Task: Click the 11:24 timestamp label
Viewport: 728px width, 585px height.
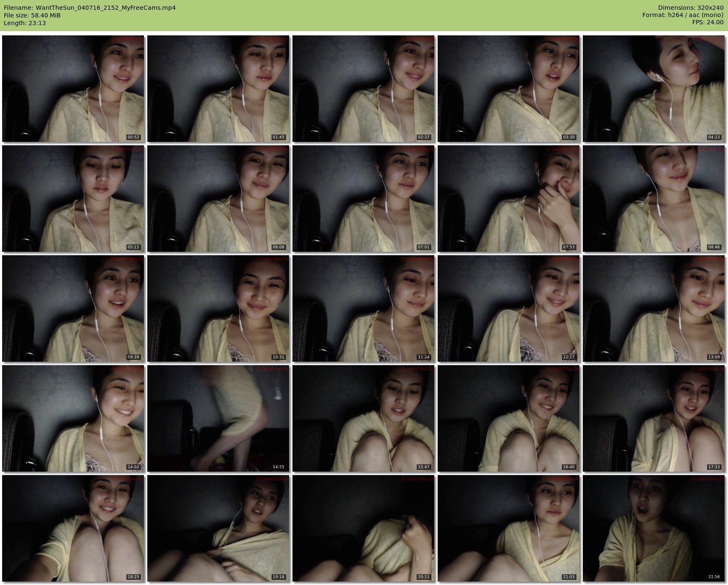Action: click(x=424, y=357)
